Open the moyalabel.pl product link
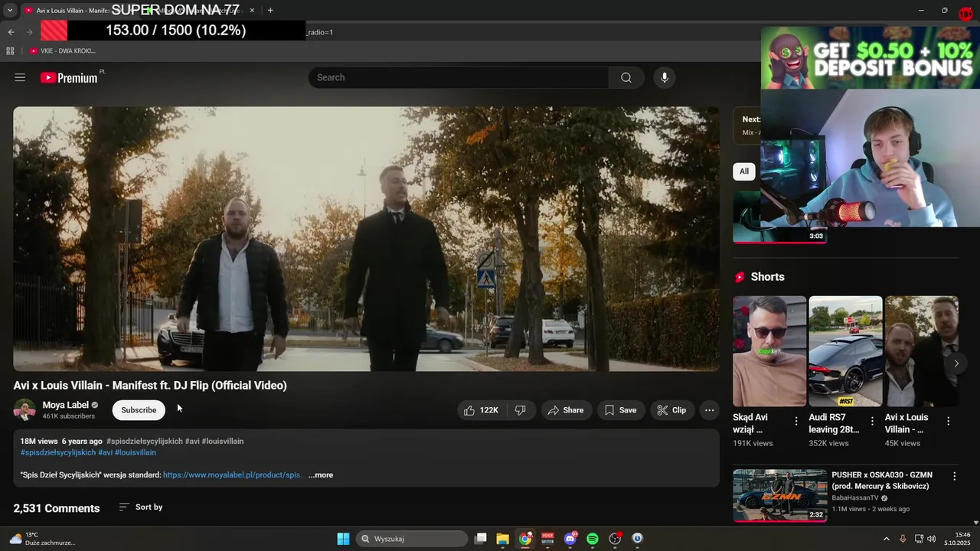Image resolution: width=980 pixels, height=551 pixels. (x=232, y=475)
